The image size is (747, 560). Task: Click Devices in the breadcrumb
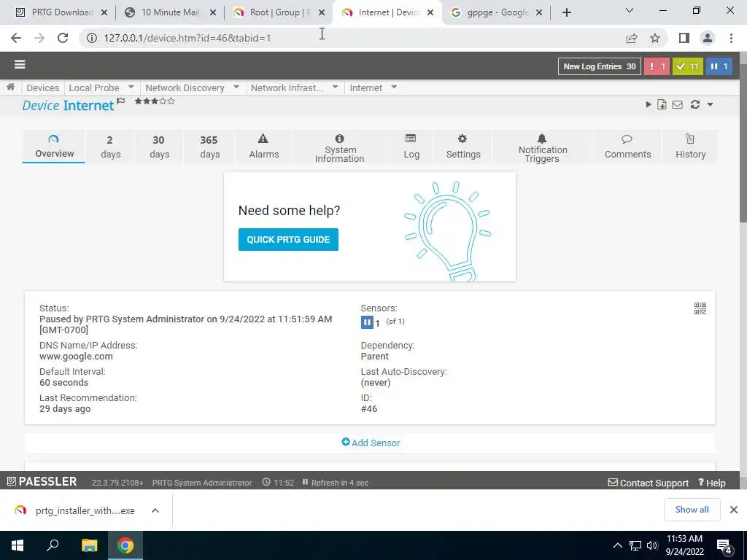tap(43, 87)
